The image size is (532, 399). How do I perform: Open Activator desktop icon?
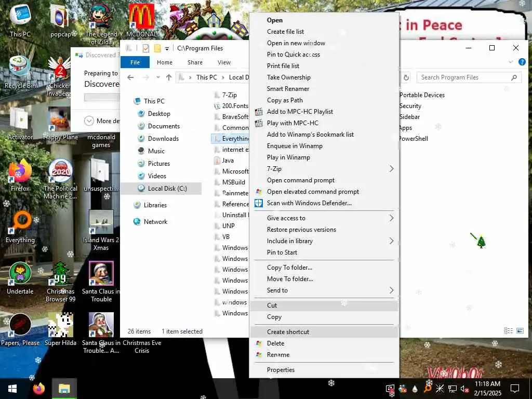20,124
